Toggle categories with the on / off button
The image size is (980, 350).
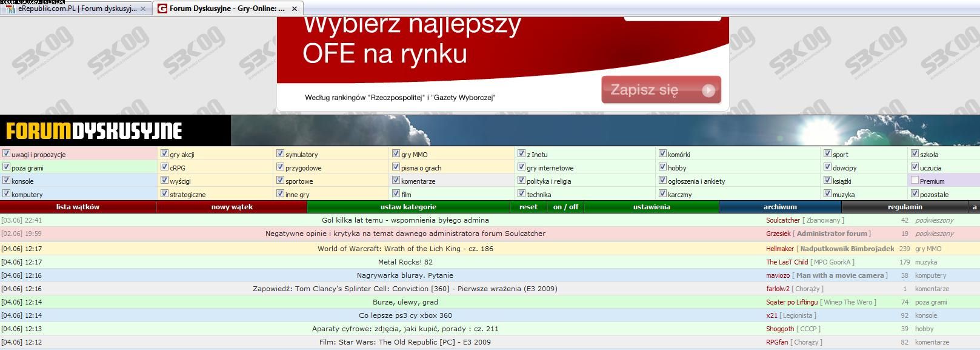[565, 207]
